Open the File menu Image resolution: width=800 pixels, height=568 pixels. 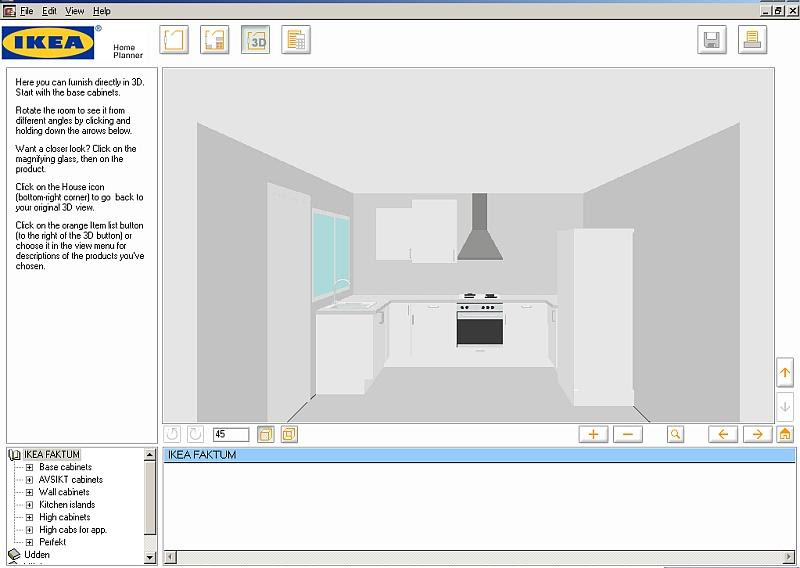tap(26, 11)
